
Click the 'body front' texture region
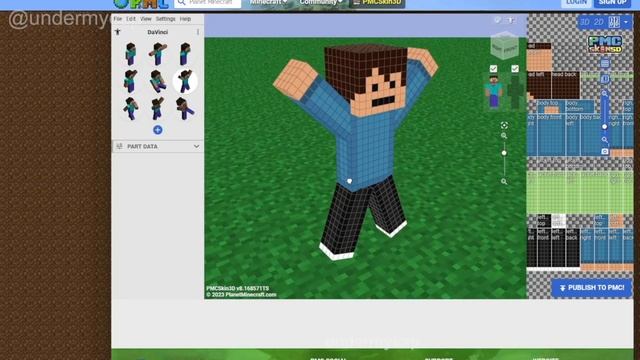pos(551,134)
